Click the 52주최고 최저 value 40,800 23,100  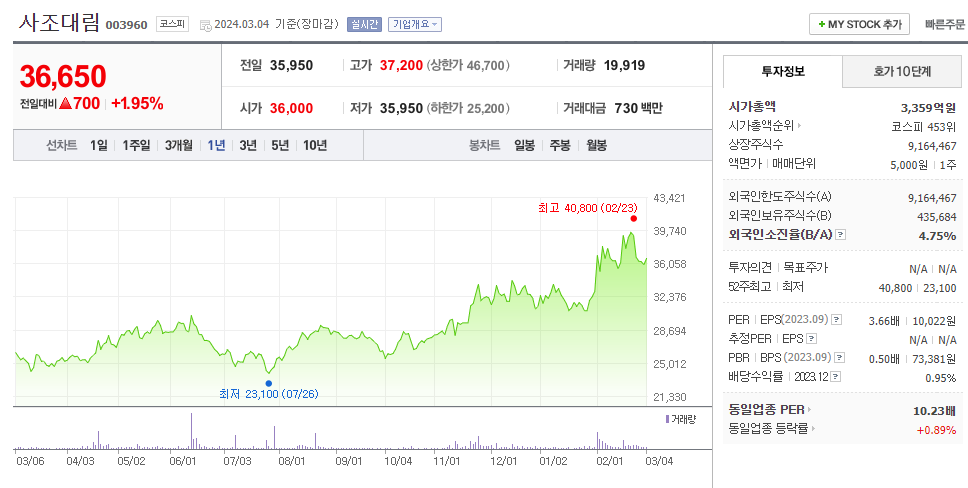(x=917, y=287)
